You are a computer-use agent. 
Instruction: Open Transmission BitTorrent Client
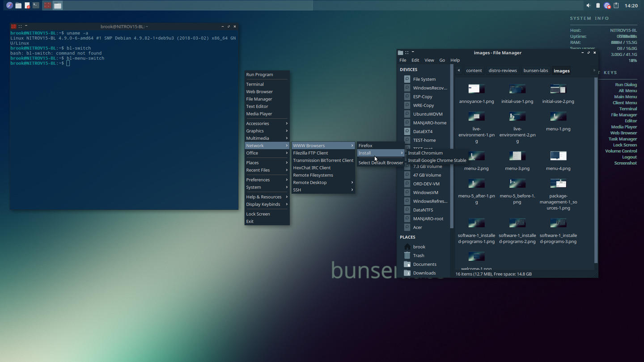[323, 160]
